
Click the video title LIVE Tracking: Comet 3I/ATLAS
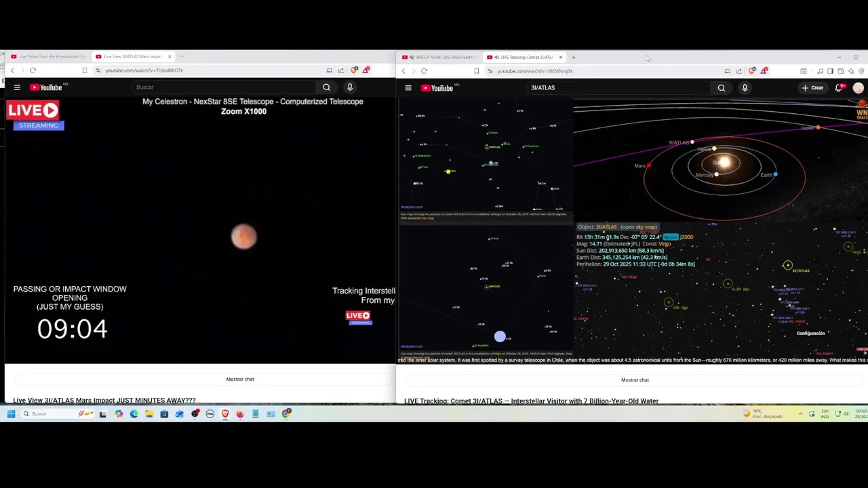click(531, 401)
